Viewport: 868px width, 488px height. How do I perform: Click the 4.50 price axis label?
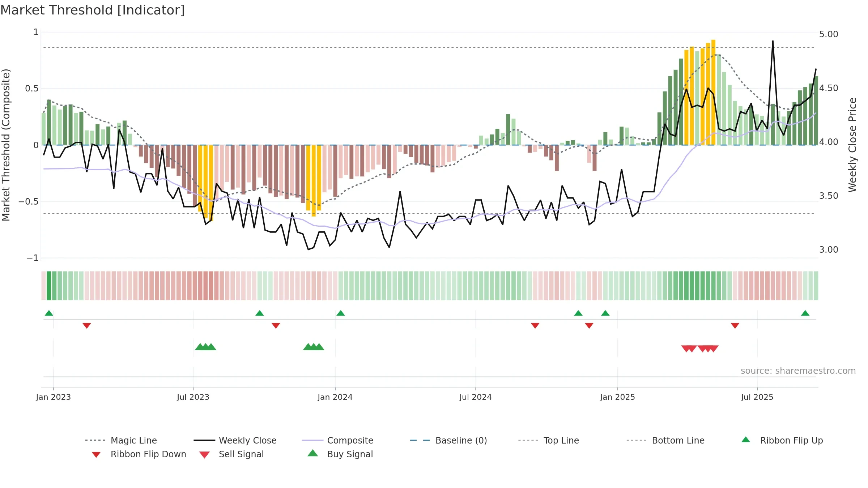tap(829, 88)
